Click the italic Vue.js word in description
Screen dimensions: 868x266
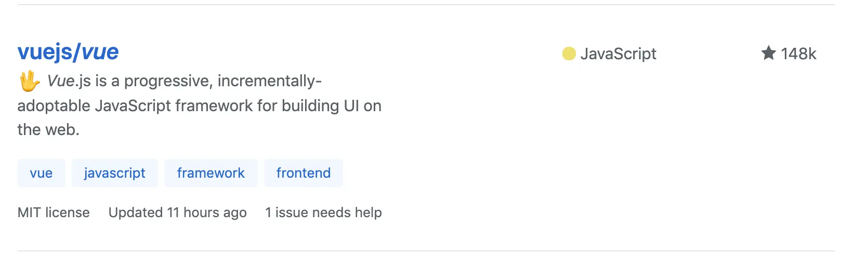click(x=69, y=81)
